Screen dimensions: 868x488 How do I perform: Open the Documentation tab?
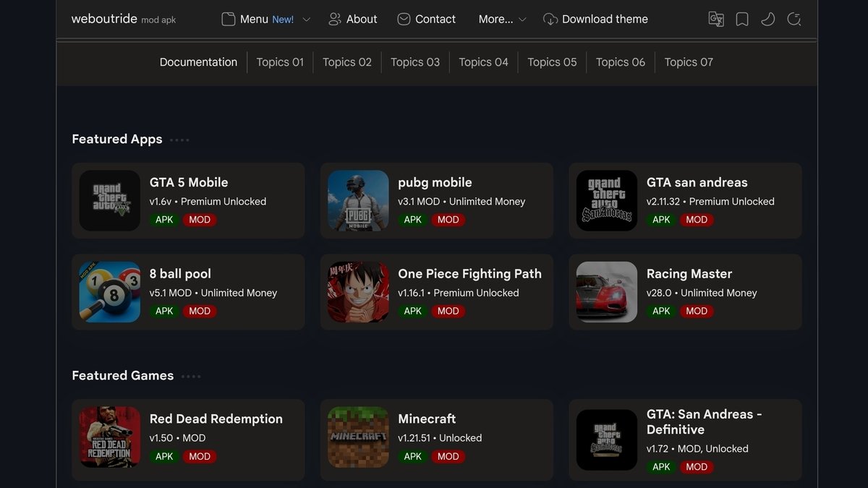coord(198,62)
